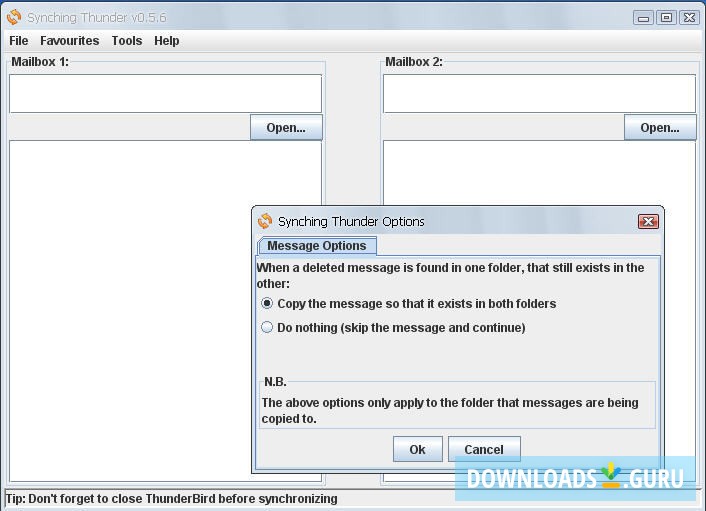Click the Open... button under Mailbox 2
The width and height of the screenshot is (706, 511).
pyautogui.click(x=660, y=127)
